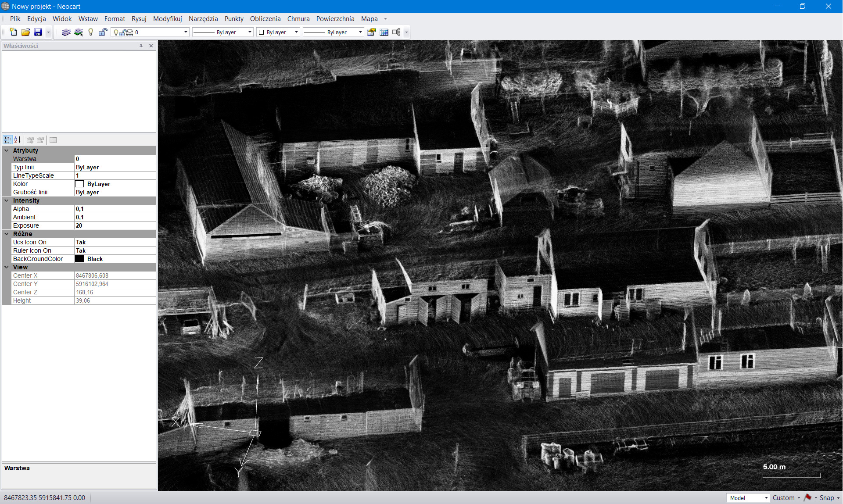The height and width of the screenshot is (504, 843).
Task: Click the layers icon with the cursor arrow
Action: [79, 32]
